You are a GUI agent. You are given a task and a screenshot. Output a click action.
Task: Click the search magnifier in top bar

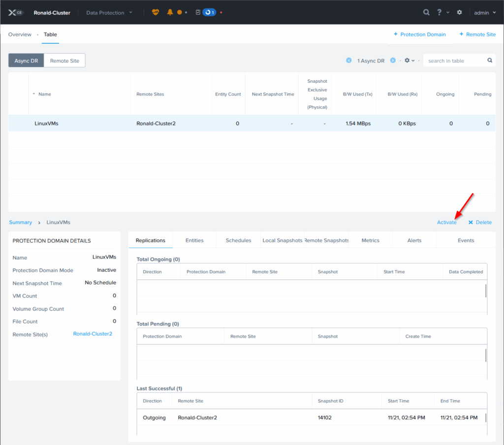click(x=426, y=12)
